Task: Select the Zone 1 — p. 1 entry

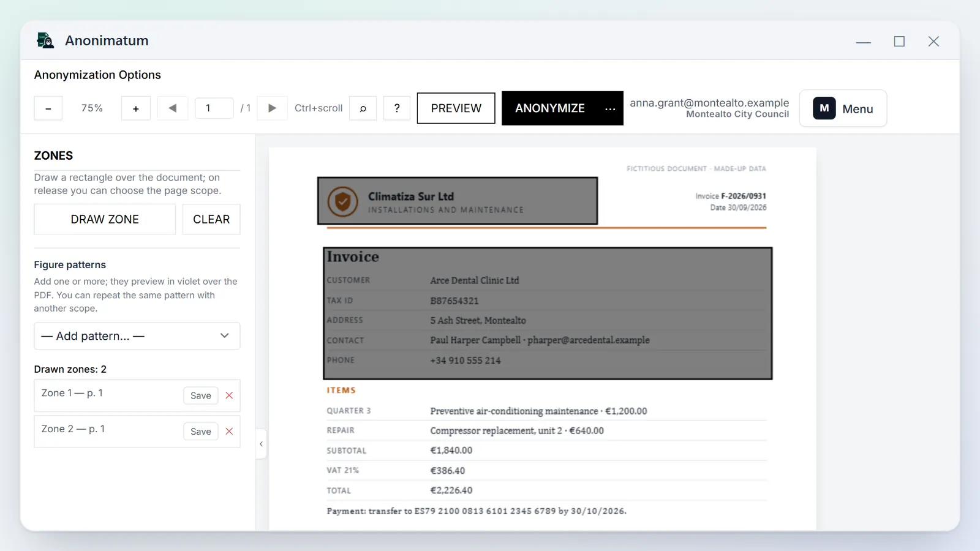Action: 137,395
